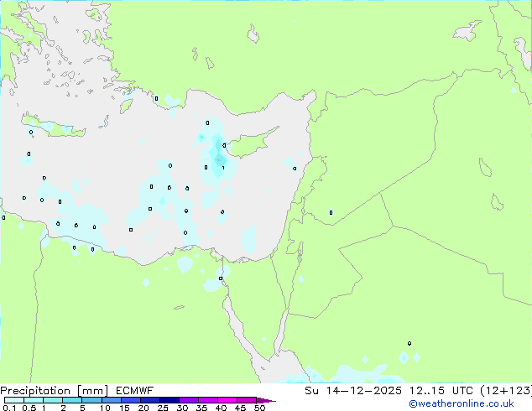The image size is (532, 411).
Task: Click the '30' legend scale value
Action: [182, 408]
